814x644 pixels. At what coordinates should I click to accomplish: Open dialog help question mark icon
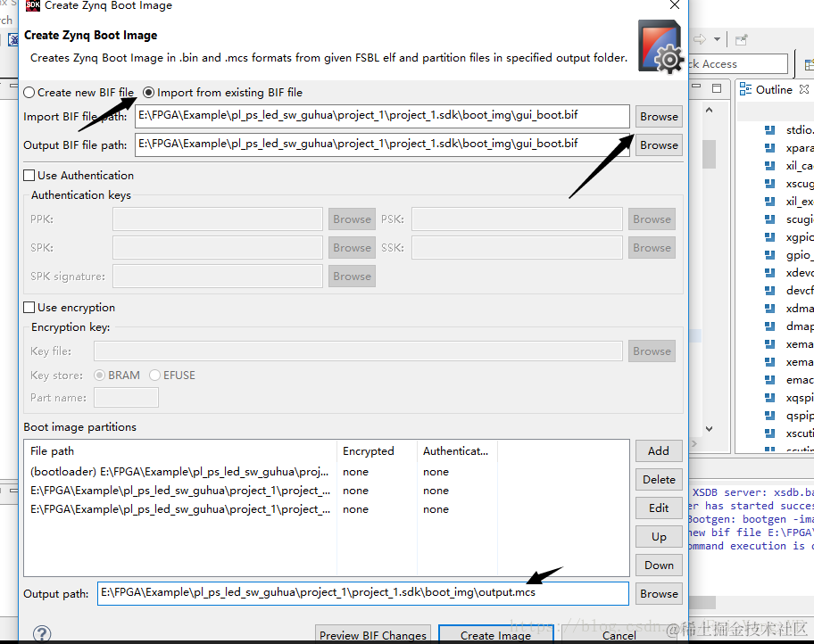coord(42,634)
